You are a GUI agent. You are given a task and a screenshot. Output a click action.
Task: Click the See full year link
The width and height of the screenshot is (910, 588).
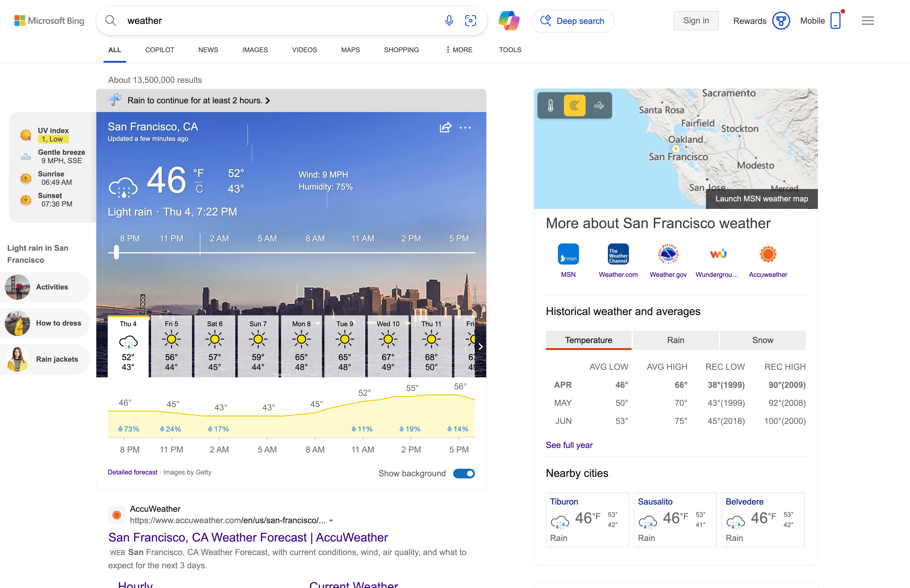tap(569, 445)
